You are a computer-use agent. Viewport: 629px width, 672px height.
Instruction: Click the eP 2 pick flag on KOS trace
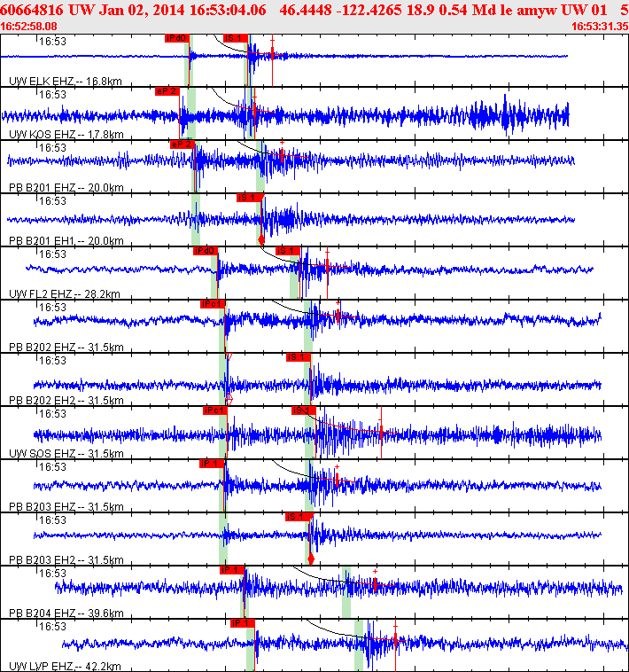(x=167, y=91)
